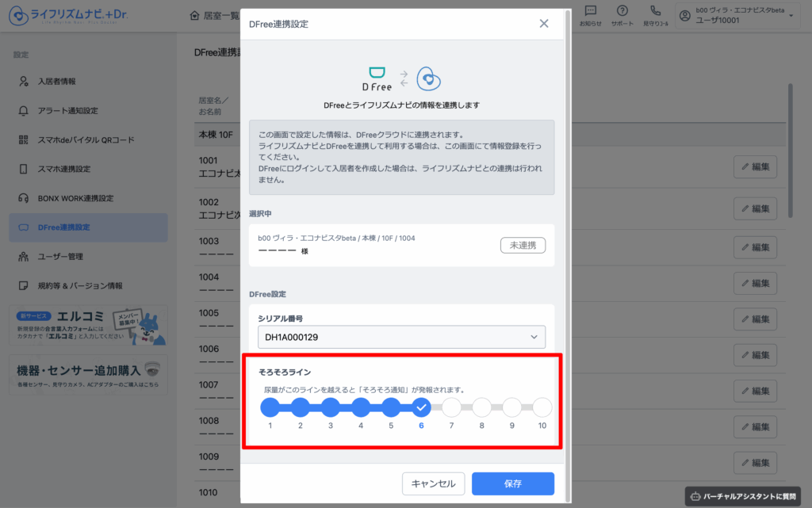The image size is (812, 508).
Task: Set そろそろライン to level 4
Action: (361, 407)
